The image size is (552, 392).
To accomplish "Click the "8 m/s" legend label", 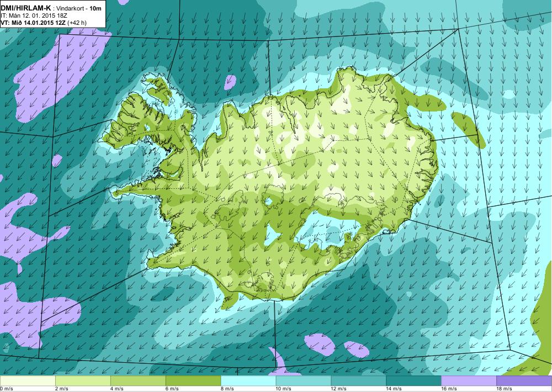I will 227,389.
